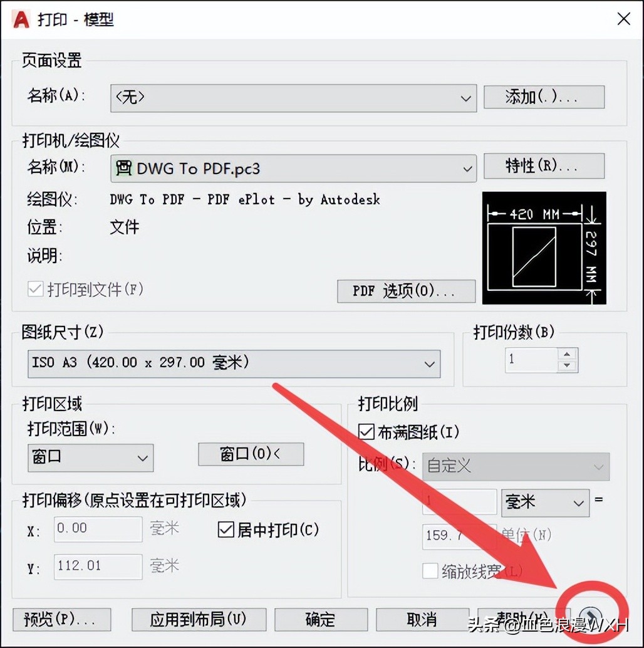Open the printer name DWG To PDF.pc3 dropdown

(293, 168)
